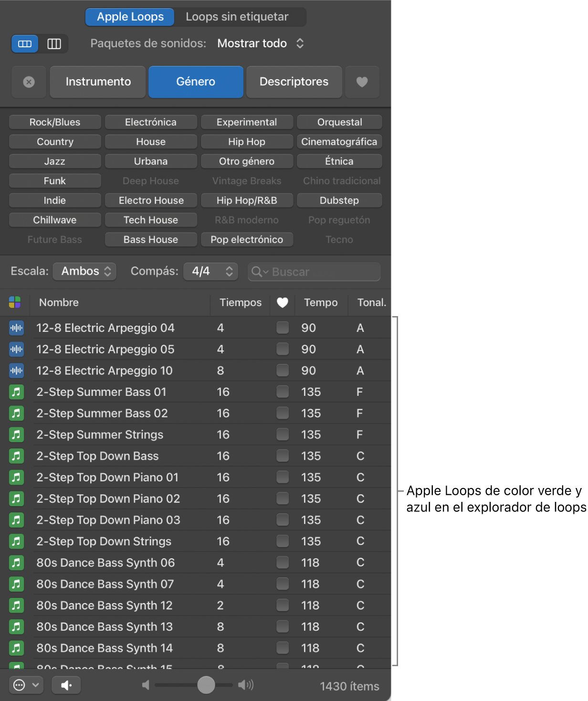Switch to Loops sin etiquetar tab

coord(237,17)
